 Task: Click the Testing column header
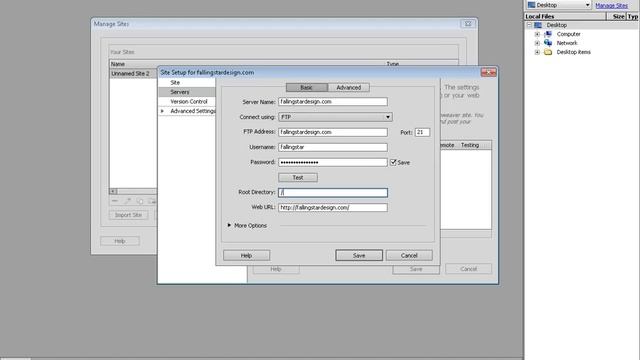[x=470, y=145]
